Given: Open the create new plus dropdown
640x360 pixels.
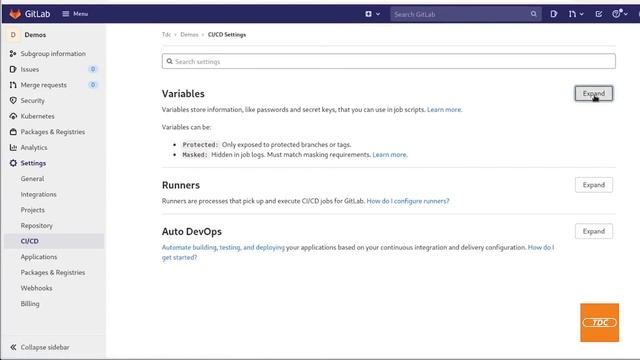Looking at the screenshot, I should tap(372, 14).
